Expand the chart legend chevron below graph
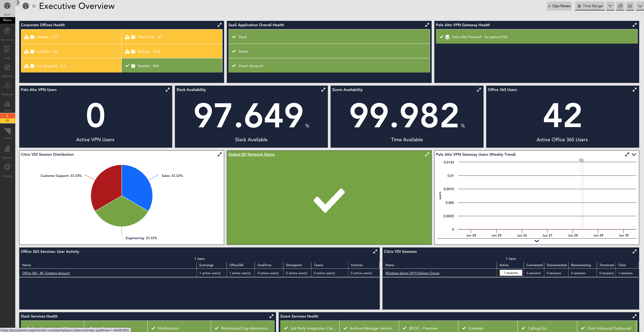644x332 pixels. [536, 241]
